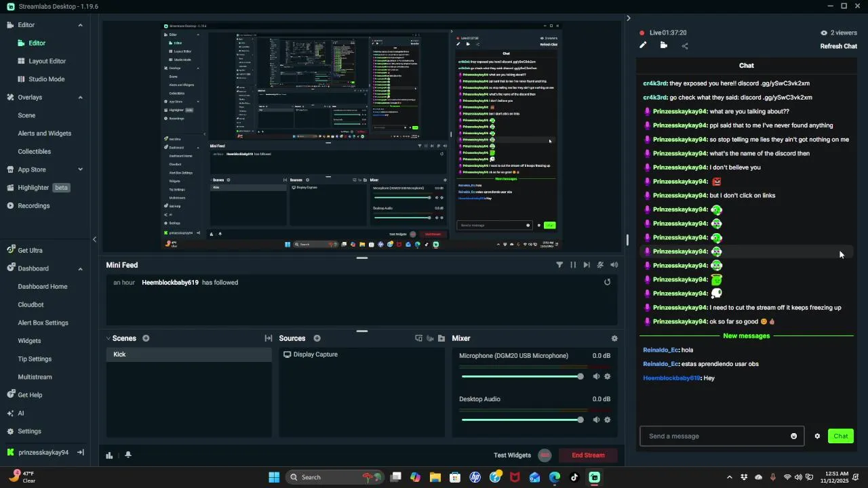Viewport: 868px width, 488px height.
Task: Skip the current Mini Feed alert
Action: pos(587,265)
